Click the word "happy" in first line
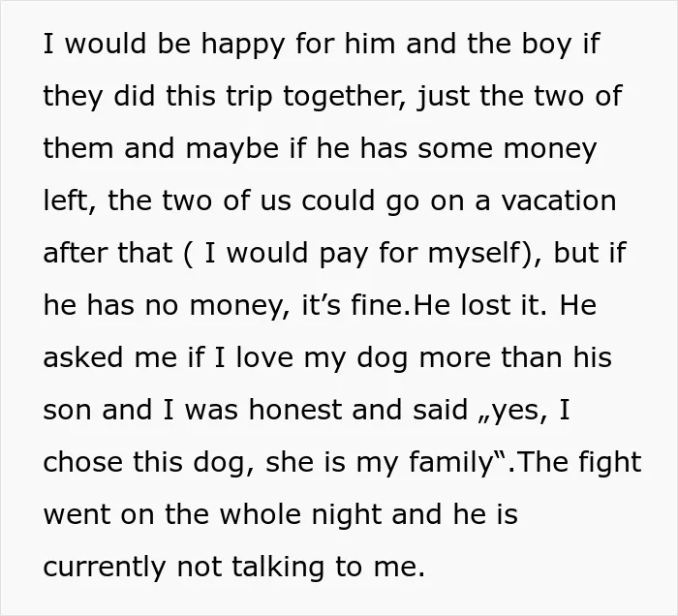This screenshot has width=678, height=616. (242, 45)
